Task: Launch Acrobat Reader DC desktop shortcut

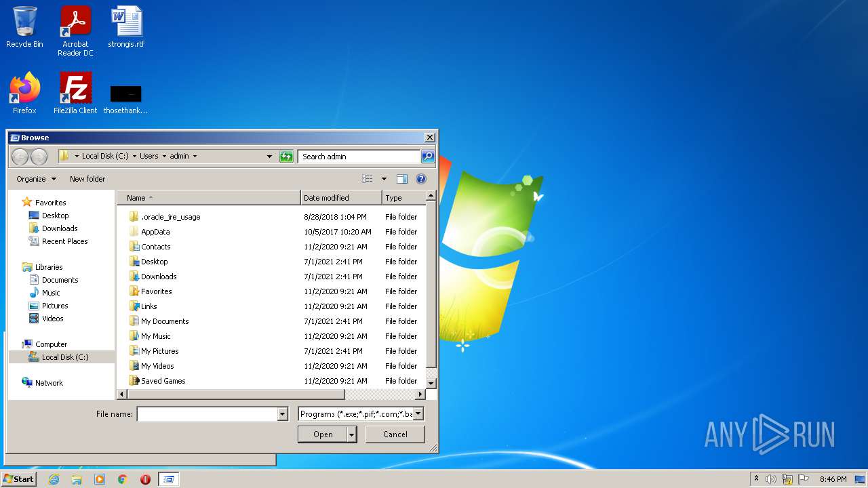Action: click(75, 31)
